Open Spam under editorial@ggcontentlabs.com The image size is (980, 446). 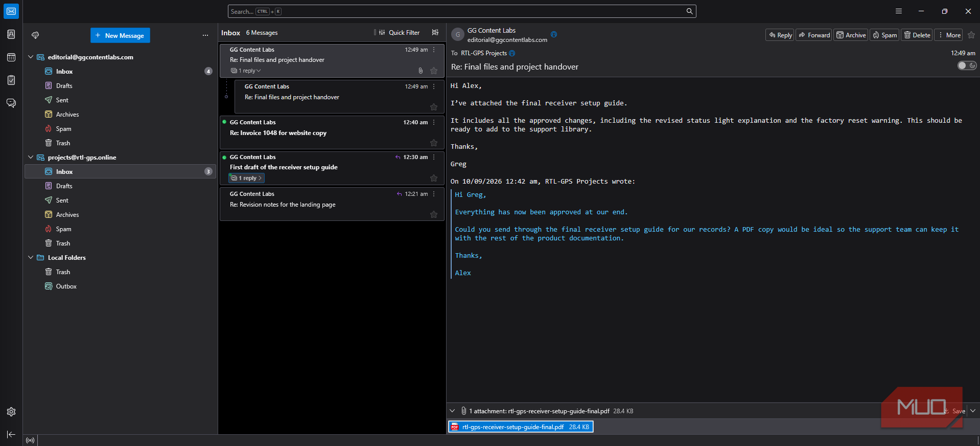(x=120, y=129)
